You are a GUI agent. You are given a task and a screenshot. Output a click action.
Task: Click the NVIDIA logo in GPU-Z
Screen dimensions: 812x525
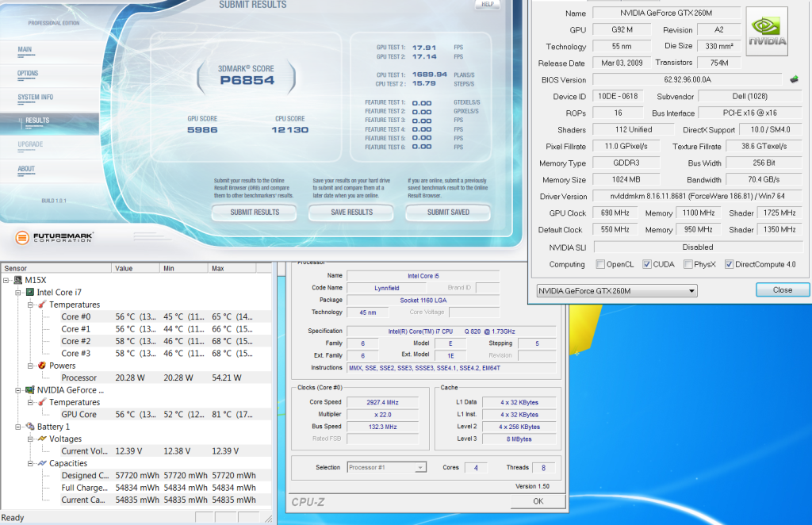pos(767,32)
